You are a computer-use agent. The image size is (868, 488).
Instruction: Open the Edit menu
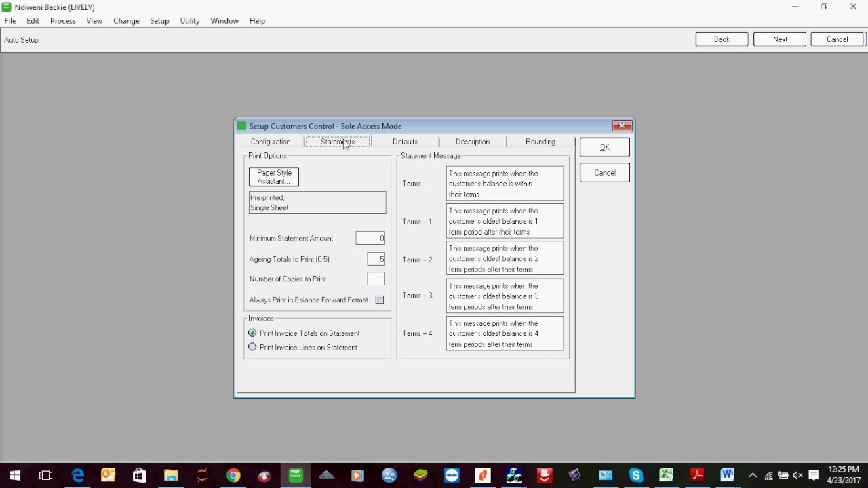tap(33, 21)
